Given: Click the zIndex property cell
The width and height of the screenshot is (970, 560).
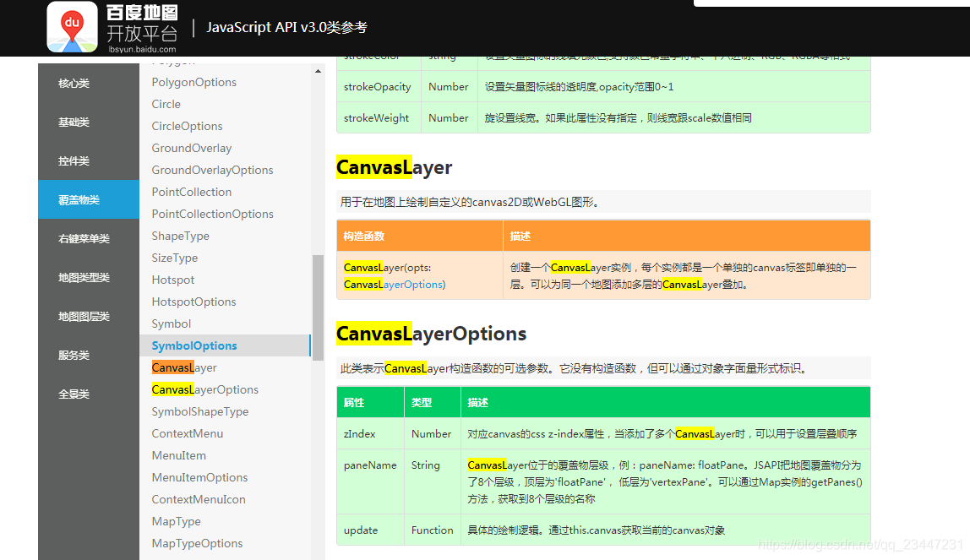Looking at the screenshot, I should (370, 434).
